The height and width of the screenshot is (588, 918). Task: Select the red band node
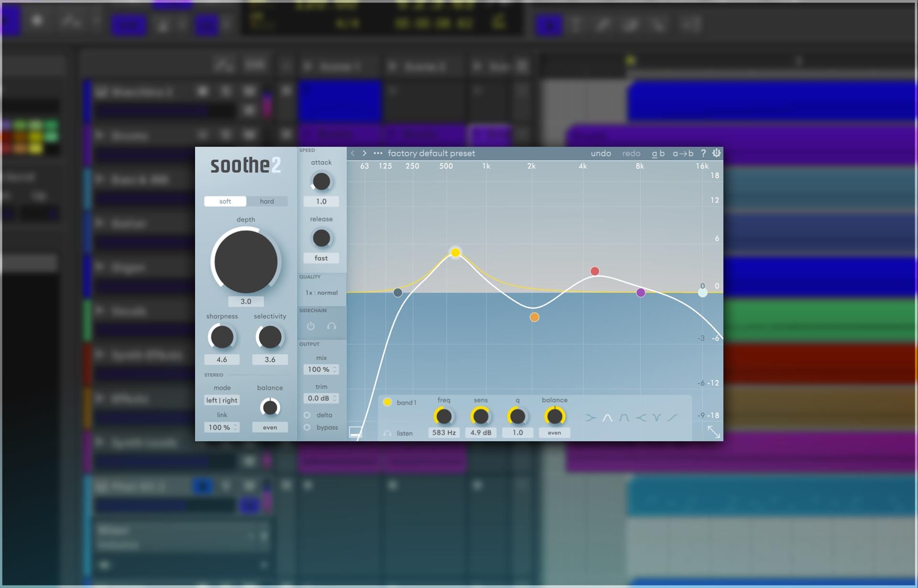pos(595,272)
